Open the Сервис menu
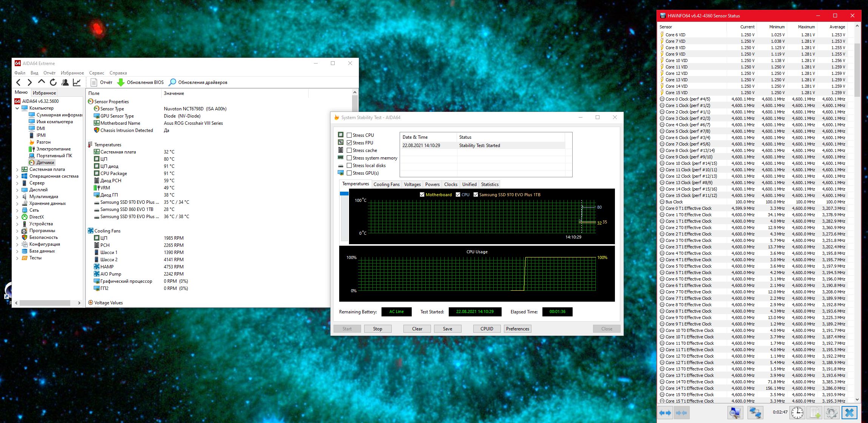This screenshot has width=868, height=423. (x=97, y=73)
